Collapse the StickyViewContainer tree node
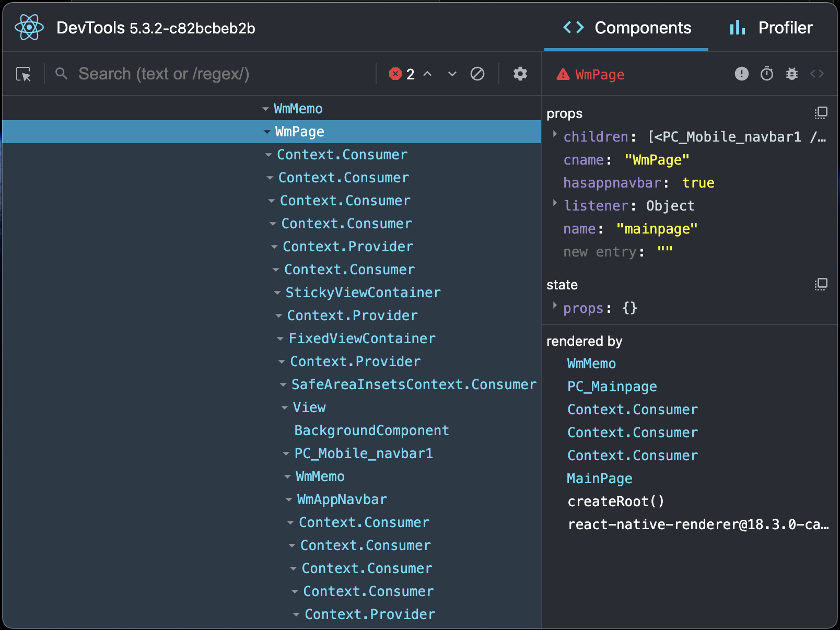The width and height of the screenshot is (840, 630). [277, 293]
